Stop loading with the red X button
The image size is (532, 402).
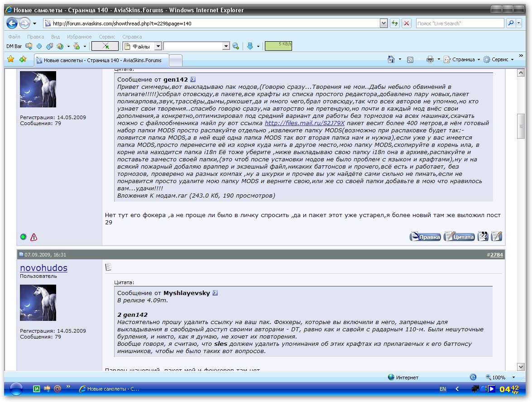coord(407,24)
